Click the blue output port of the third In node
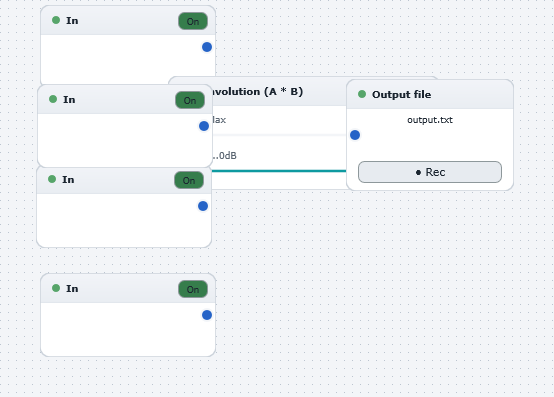This screenshot has height=397, width=554. pos(203,206)
